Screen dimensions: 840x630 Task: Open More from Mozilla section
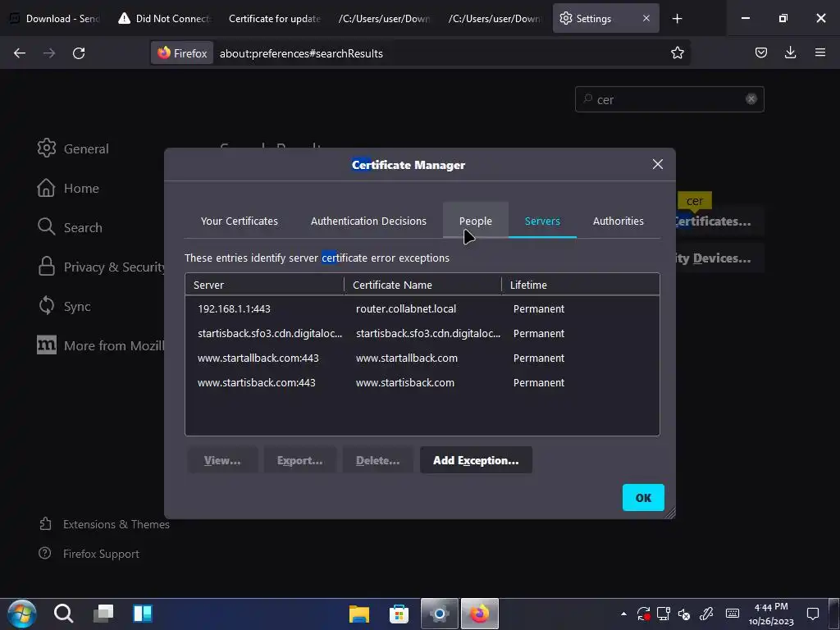(x=101, y=345)
